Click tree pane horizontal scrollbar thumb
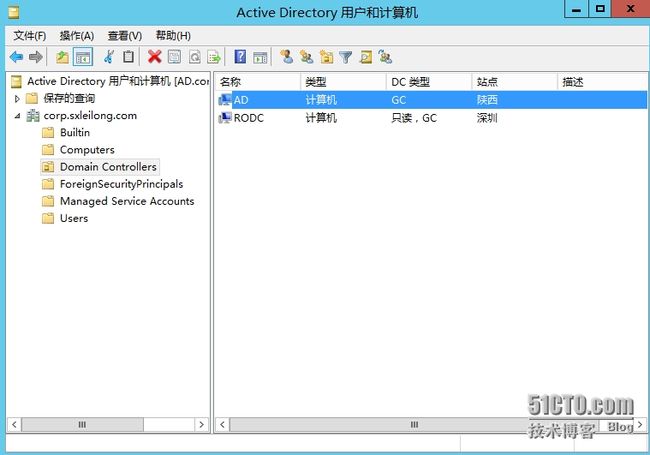 click(x=82, y=425)
